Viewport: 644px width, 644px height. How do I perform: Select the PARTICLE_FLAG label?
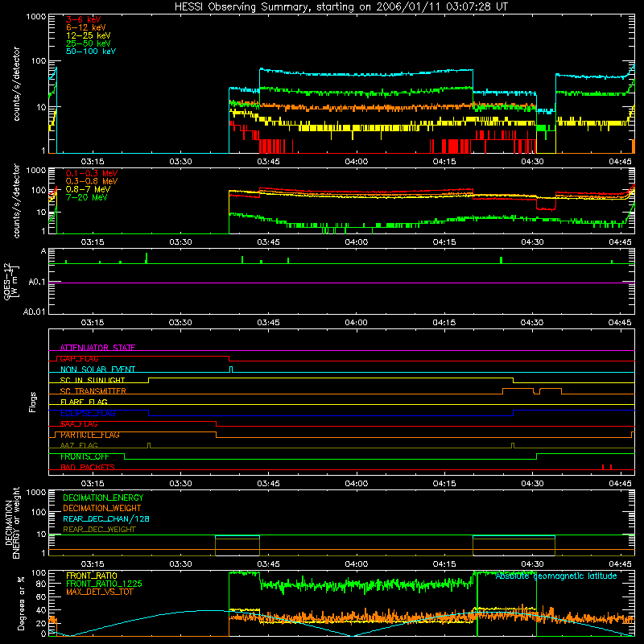(x=90, y=435)
